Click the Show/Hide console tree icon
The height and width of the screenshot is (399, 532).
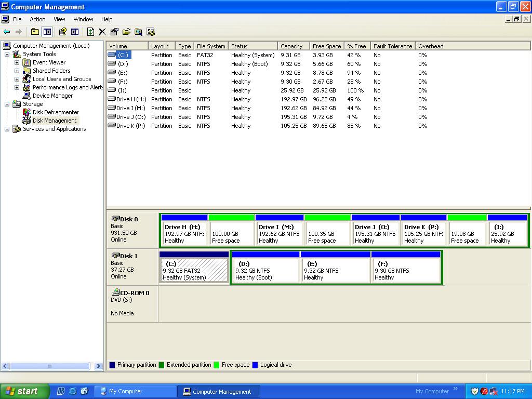point(46,31)
